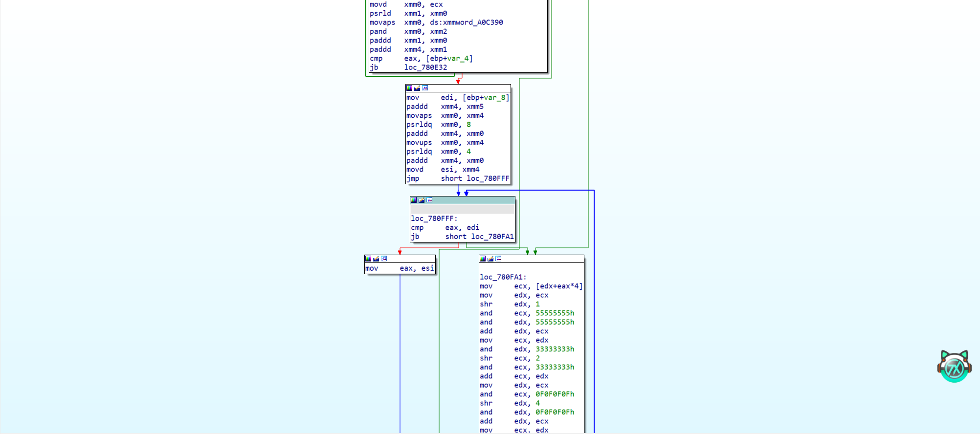The height and width of the screenshot is (434, 980).
Task: Click the 'psrldq xmm0, 8' instruction
Action: [x=439, y=125]
